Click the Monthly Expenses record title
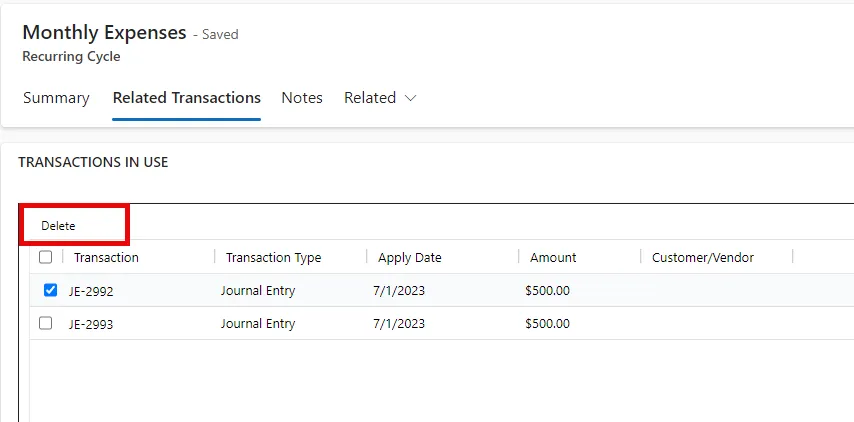The image size is (854, 422). pyautogui.click(x=104, y=33)
